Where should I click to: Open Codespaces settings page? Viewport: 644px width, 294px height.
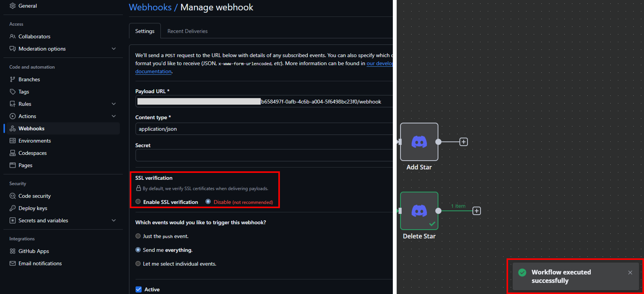pyautogui.click(x=33, y=153)
